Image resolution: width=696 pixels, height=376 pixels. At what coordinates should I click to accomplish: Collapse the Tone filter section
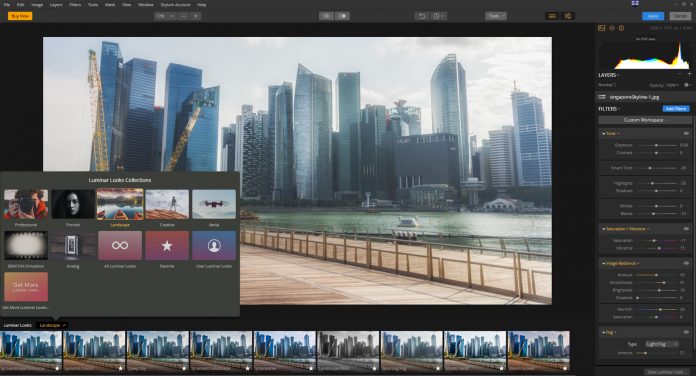(x=604, y=134)
